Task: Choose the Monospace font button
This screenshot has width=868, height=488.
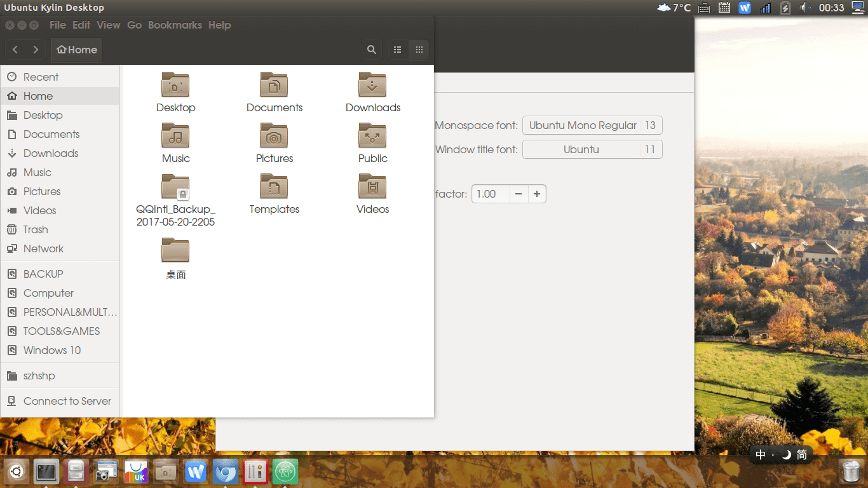Action: 592,125
